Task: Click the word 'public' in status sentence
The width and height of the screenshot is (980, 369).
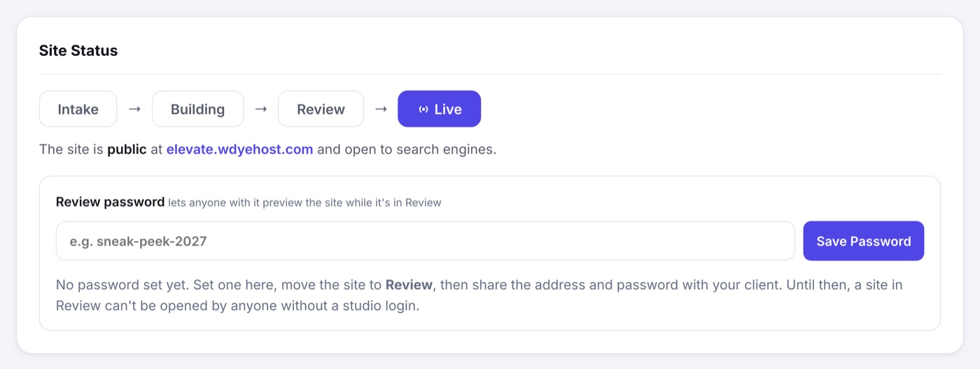Action: [x=127, y=149]
